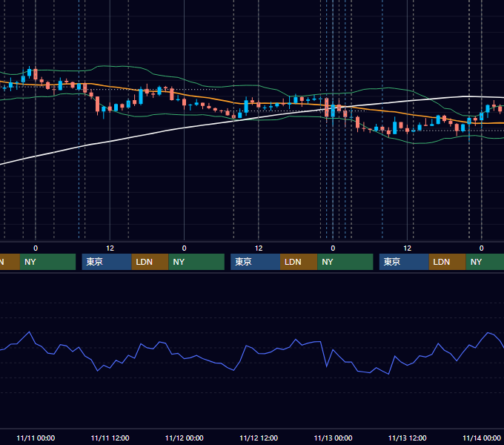Click the 東京 session block on 11/11
The width and height of the screenshot is (504, 445).
[107, 262]
